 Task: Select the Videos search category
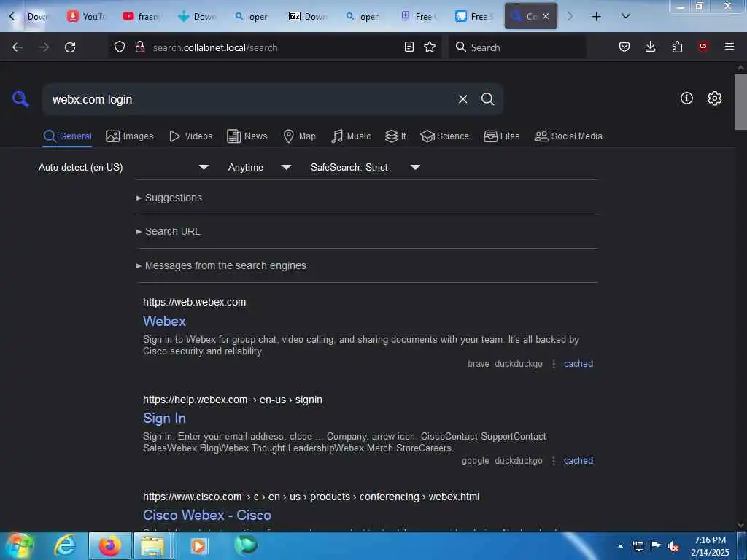pyautogui.click(x=190, y=136)
